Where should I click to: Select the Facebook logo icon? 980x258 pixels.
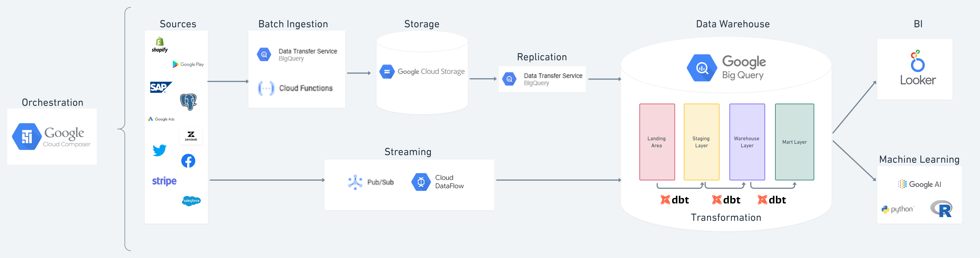[188, 161]
